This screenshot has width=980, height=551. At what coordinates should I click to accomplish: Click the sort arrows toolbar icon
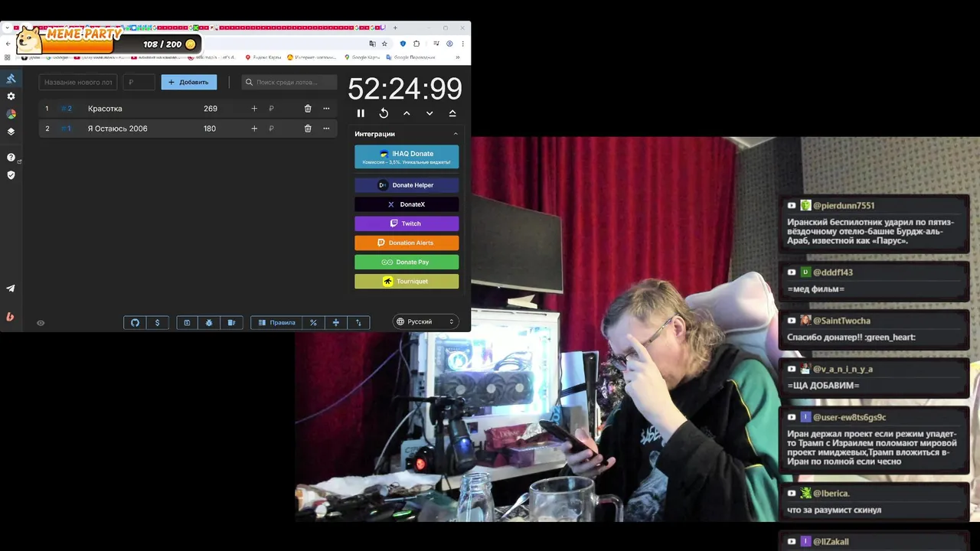pyautogui.click(x=358, y=323)
